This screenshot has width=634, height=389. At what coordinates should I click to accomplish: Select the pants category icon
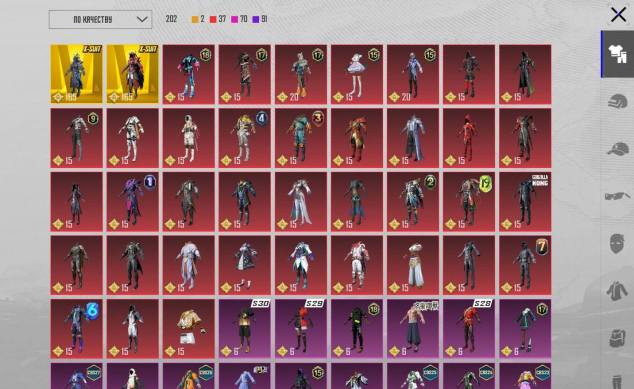(x=617, y=381)
